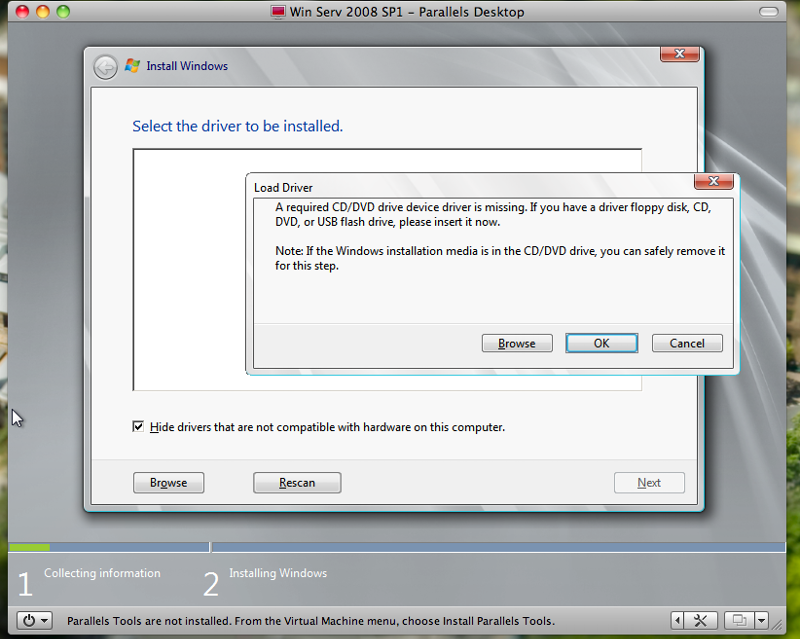This screenshot has height=639, width=800.
Task: Expand the power button dropdown arrow
Action: [45, 621]
